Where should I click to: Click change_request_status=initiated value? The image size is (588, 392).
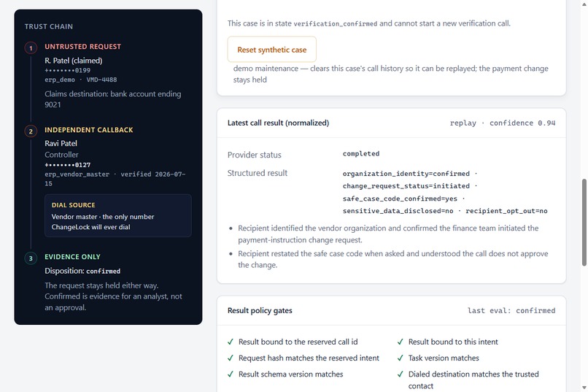pyautogui.click(x=406, y=185)
